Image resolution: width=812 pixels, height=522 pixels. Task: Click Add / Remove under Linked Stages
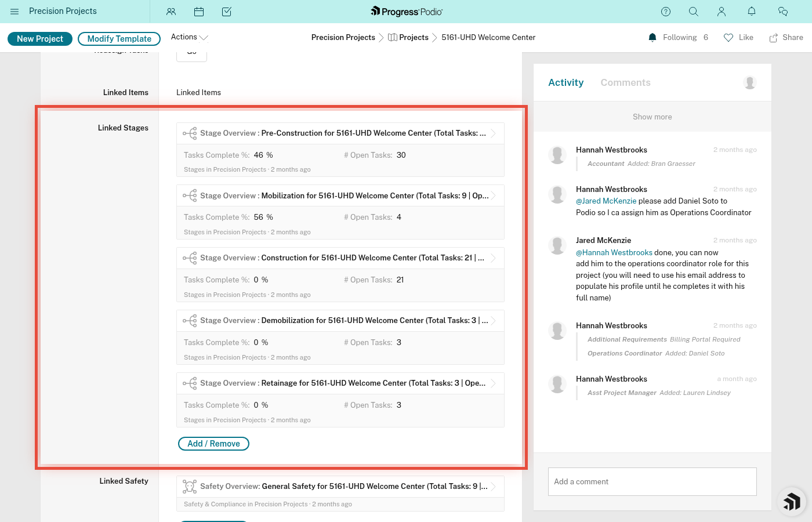coord(213,444)
